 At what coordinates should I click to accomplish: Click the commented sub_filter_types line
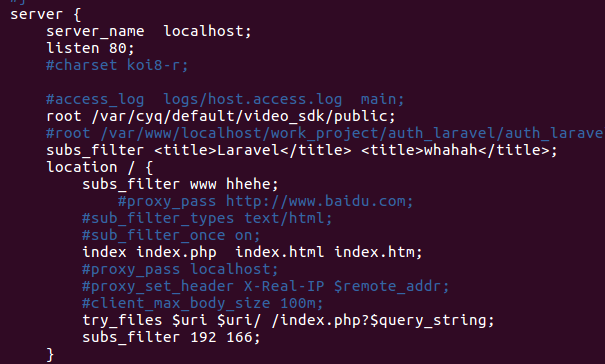(207, 218)
